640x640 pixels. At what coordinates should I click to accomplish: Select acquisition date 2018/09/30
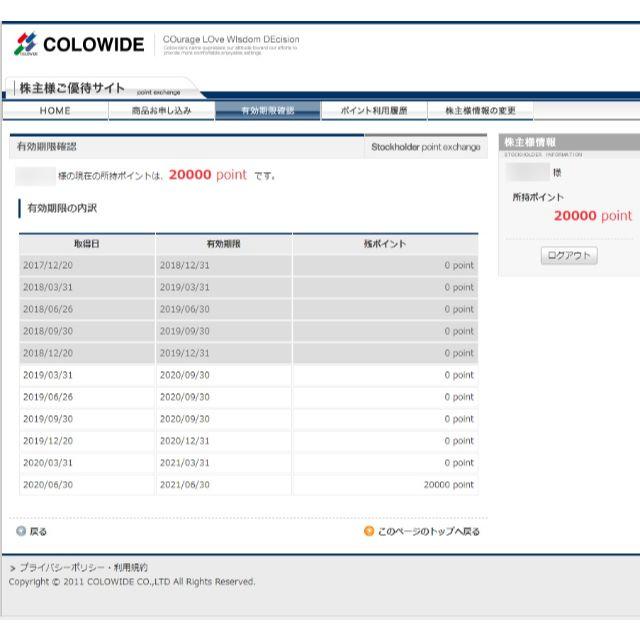tap(48, 331)
